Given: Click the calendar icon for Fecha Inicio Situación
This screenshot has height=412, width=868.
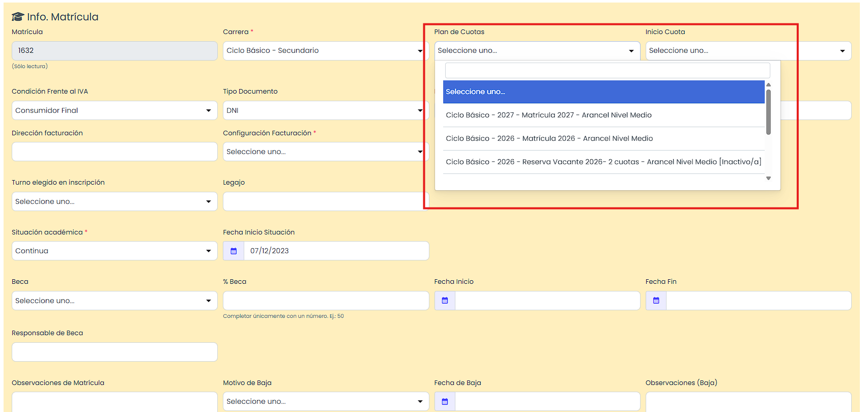Looking at the screenshot, I should tap(234, 251).
